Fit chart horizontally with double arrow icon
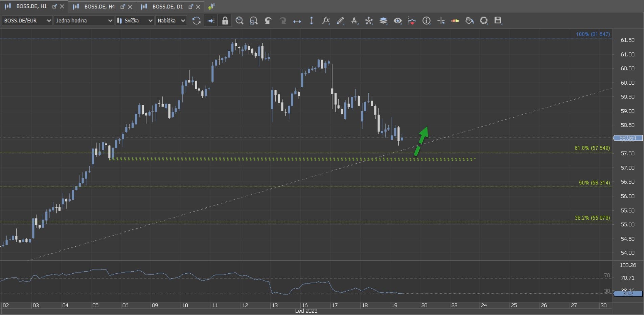 [x=297, y=21]
